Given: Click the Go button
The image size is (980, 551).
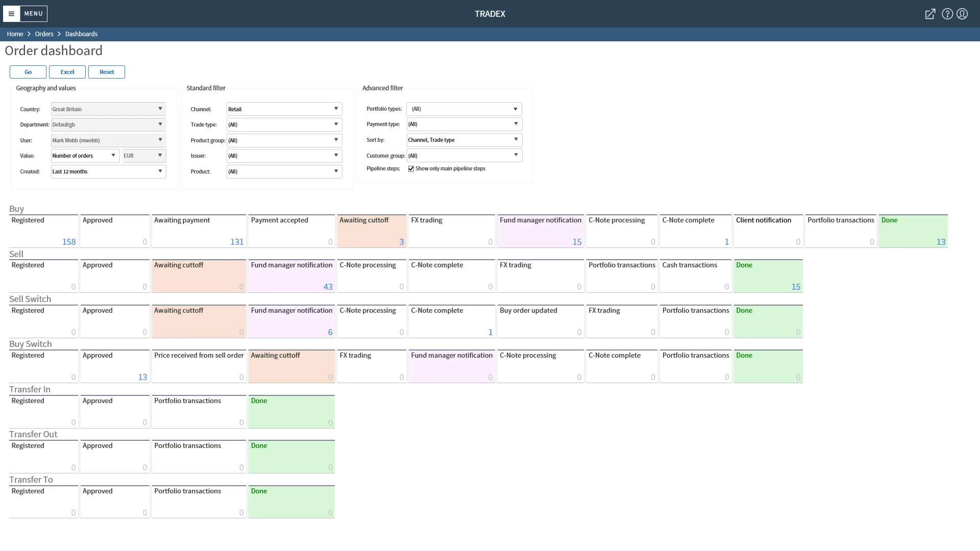Looking at the screenshot, I should pos(28,72).
